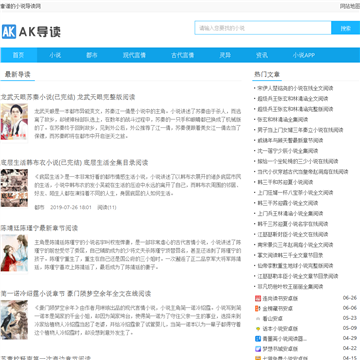
Task: Select the 首页 navigation tab
Action: (x=19, y=55)
